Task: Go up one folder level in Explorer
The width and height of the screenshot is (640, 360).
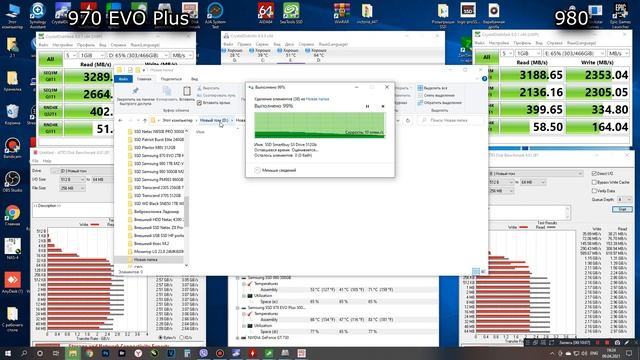Action: tap(144, 120)
